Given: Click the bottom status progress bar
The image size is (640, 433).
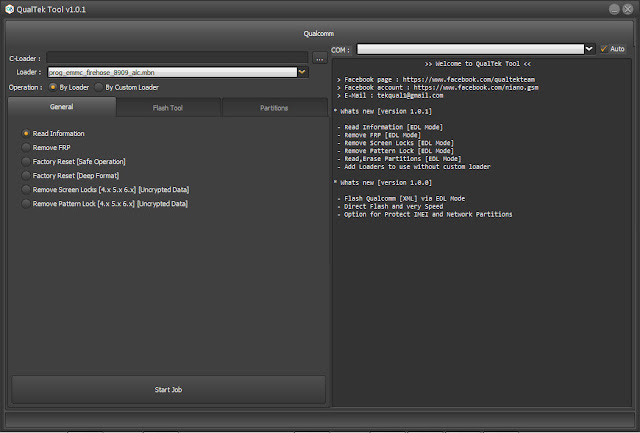Looking at the screenshot, I should pyautogui.click(x=320, y=420).
